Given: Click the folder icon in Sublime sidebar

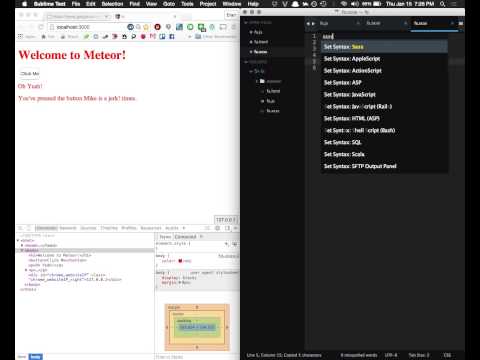Looking at the screenshot, I should coord(262,81).
